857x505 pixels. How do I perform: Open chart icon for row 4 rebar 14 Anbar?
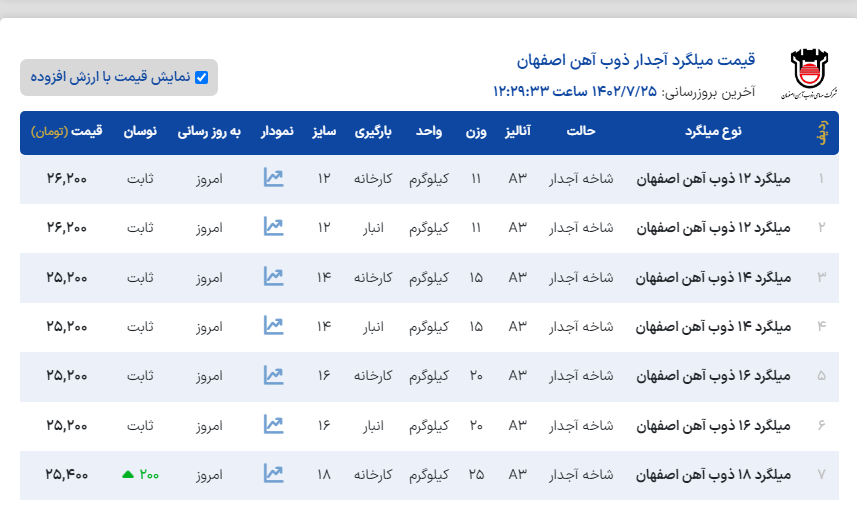point(273,326)
